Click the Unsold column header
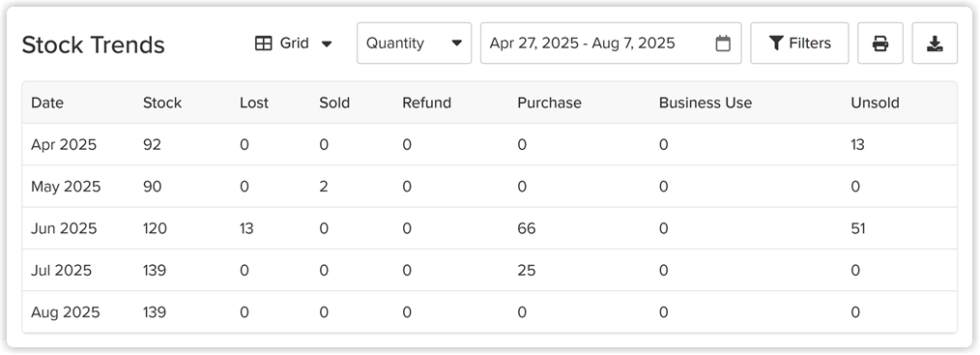 (x=875, y=103)
